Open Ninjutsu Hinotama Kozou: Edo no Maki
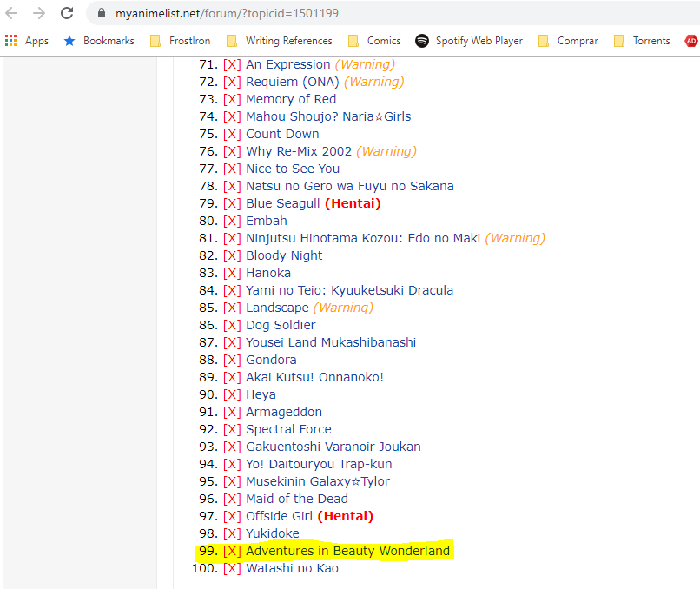This screenshot has width=700, height=589. pyautogui.click(x=363, y=238)
